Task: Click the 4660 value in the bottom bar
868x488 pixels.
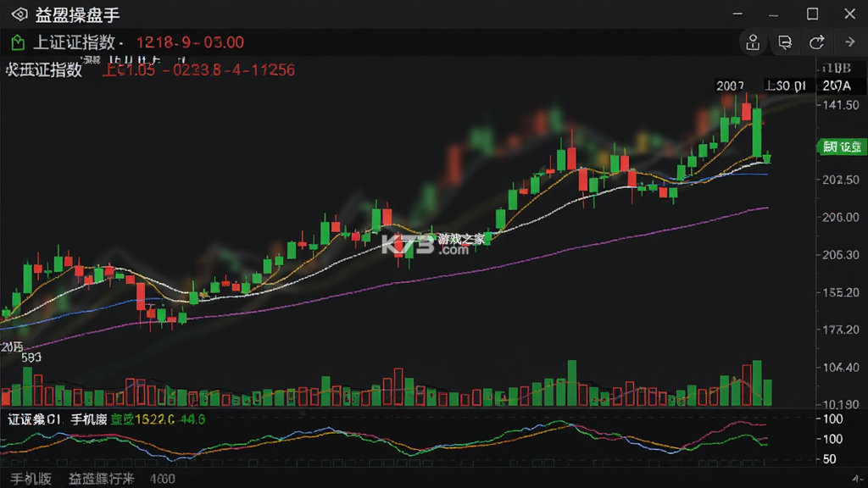Action: pos(162,480)
